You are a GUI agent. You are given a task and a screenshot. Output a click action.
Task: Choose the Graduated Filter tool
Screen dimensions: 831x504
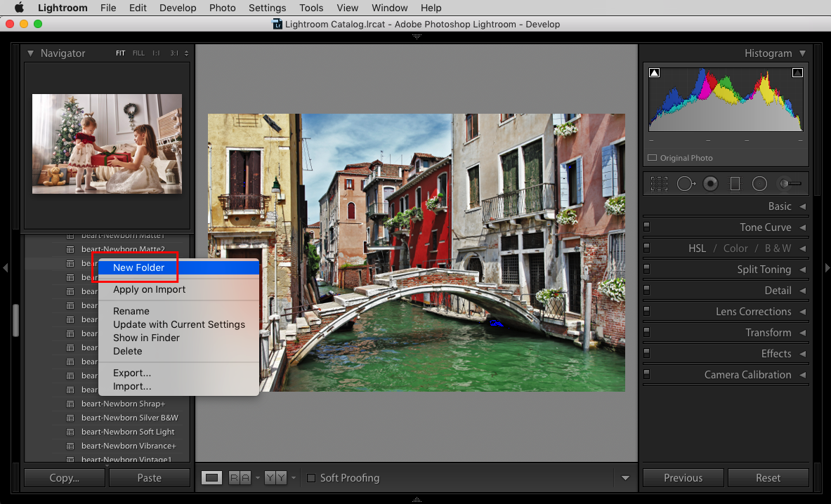click(735, 184)
